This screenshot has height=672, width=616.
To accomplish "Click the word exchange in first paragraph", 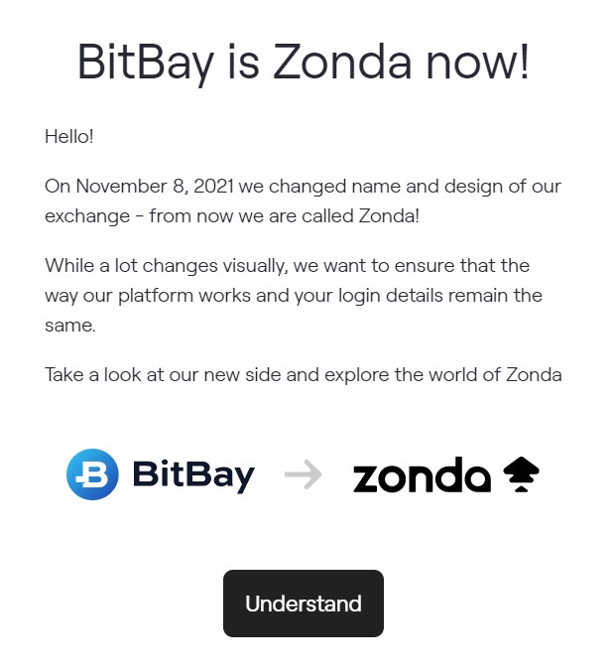I will [x=87, y=216].
